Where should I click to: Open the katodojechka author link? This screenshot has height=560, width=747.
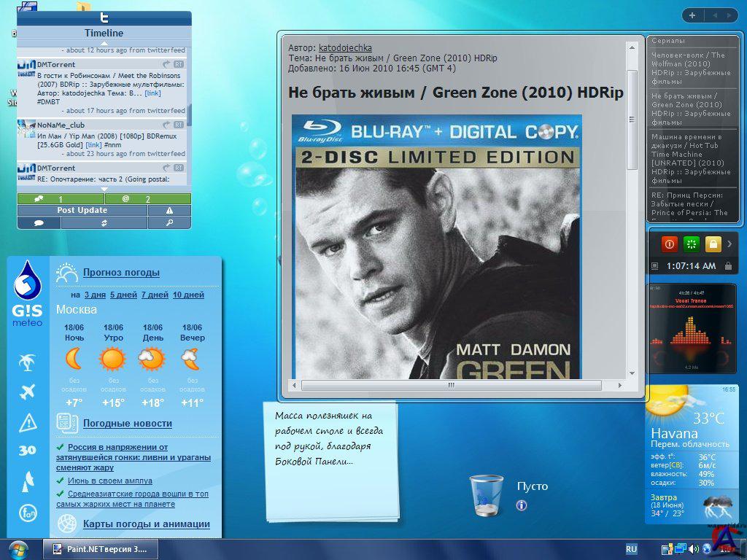pyautogui.click(x=345, y=48)
